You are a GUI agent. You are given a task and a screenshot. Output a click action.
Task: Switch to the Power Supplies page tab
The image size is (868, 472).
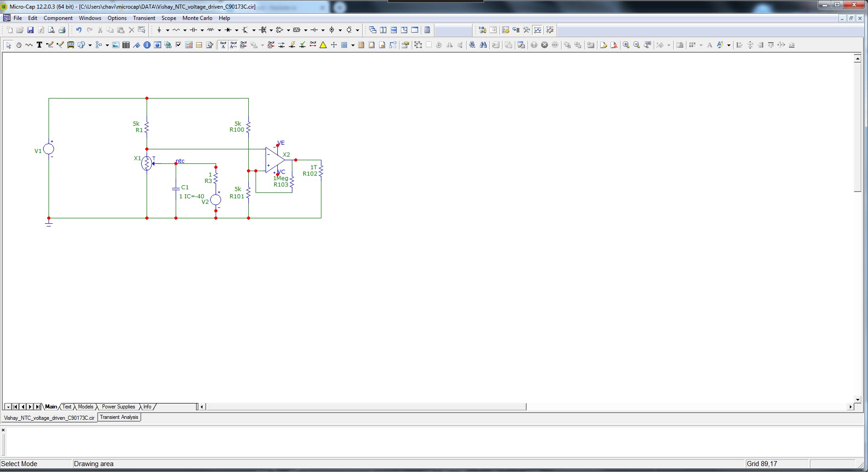coord(118,407)
